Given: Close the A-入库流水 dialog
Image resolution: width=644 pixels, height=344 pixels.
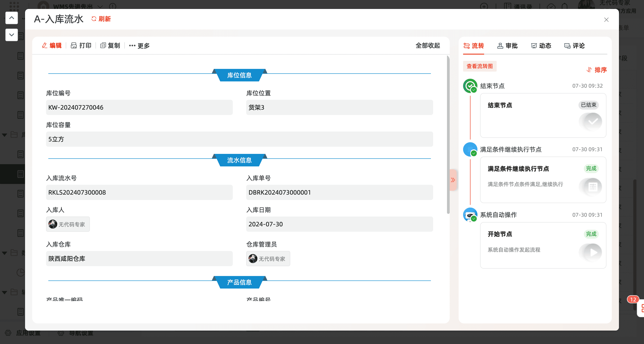Looking at the screenshot, I should pos(606,19).
